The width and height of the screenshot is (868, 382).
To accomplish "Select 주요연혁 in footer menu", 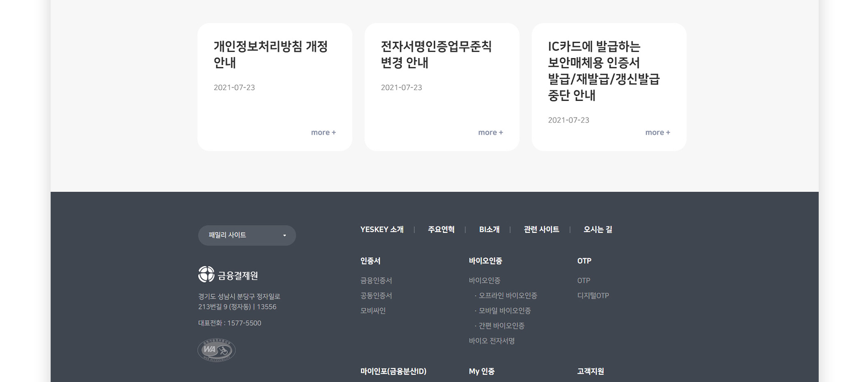I will click(x=441, y=230).
